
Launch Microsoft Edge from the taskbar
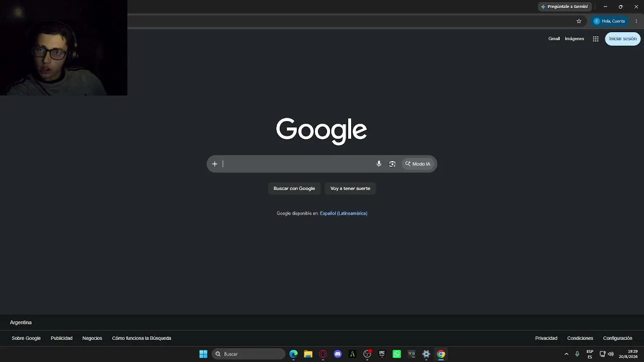tap(293, 354)
